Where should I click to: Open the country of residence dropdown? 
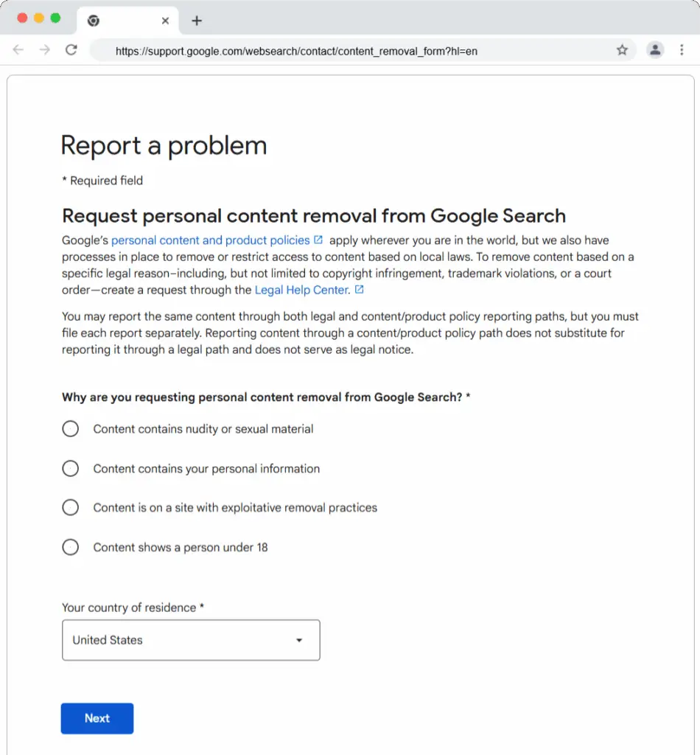click(x=191, y=640)
